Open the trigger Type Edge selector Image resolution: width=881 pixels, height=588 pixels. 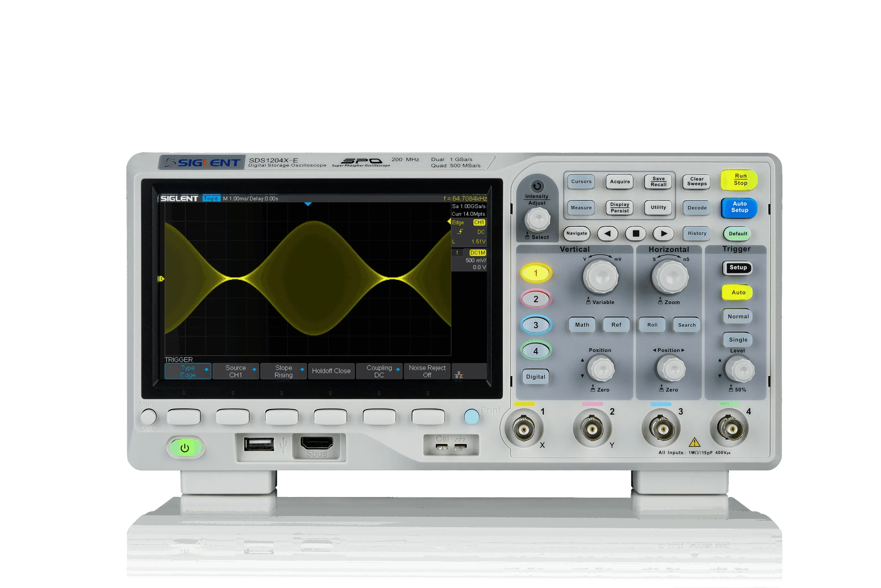pyautogui.click(x=188, y=371)
